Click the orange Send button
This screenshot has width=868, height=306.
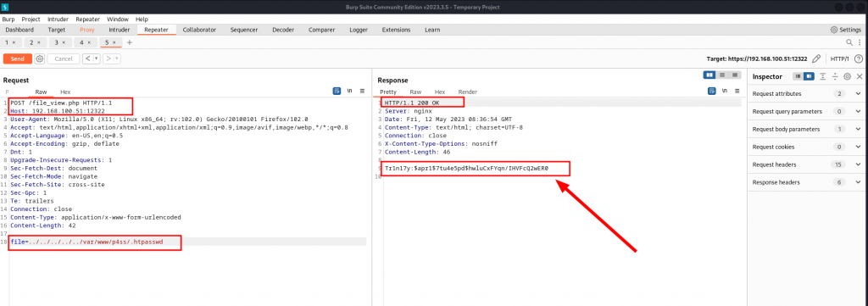click(17, 58)
